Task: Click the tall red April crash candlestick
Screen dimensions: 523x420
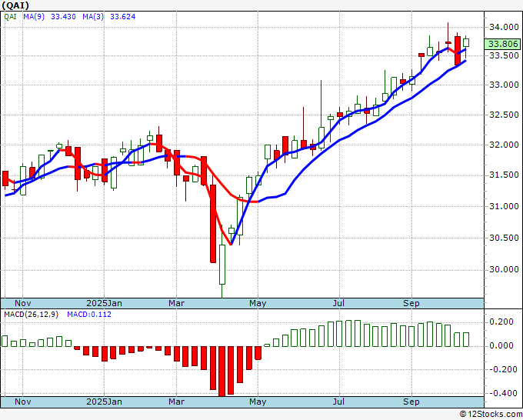Action: tap(213, 224)
